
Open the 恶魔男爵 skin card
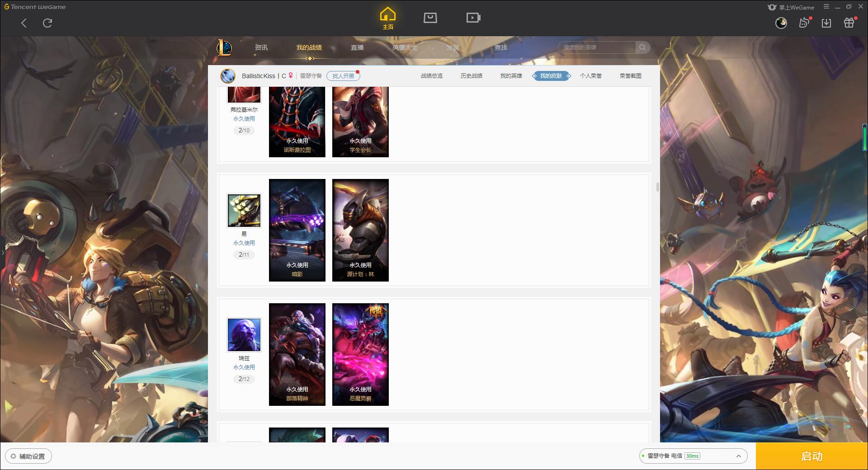(360, 354)
